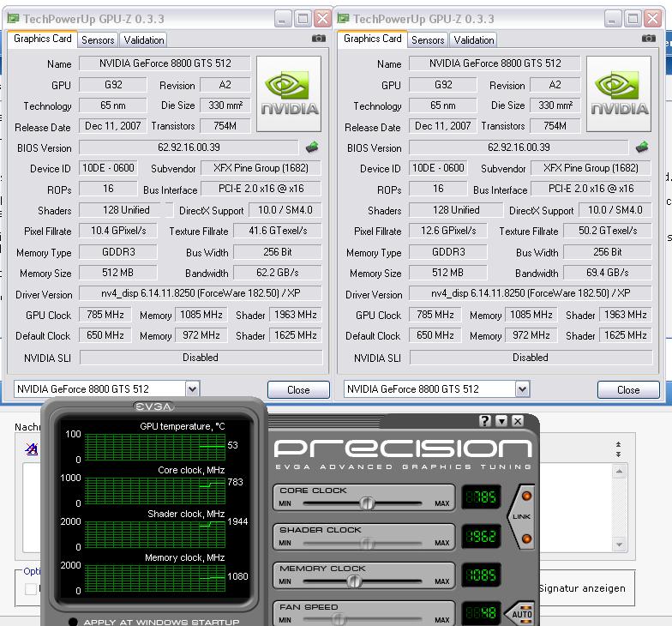The height and width of the screenshot is (626, 672).
Task: Click BIOS save chip icon in right GPU-Z
Action: pos(643,147)
